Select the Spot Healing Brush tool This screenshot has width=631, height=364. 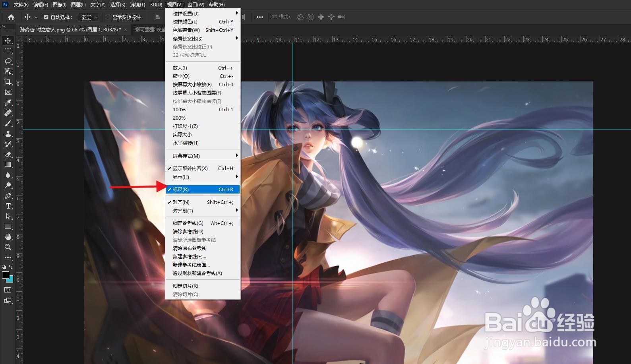point(8,113)
